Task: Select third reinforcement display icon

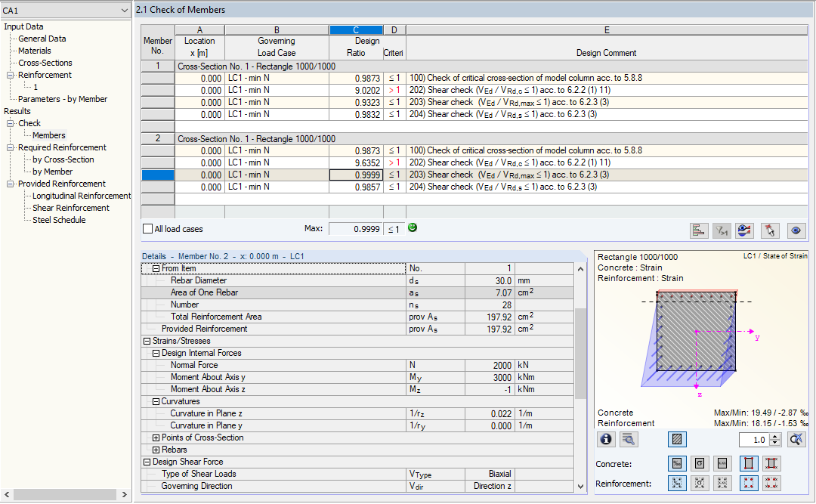Action: (722, 483)
